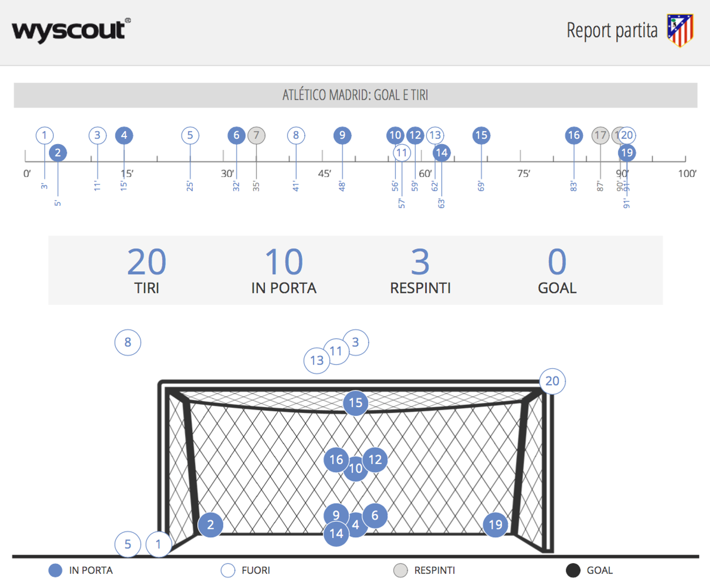This screenshot has height=588, width=710.
Task: Select timeline marker 16 at 83 minutes
Action: [574, 135]
